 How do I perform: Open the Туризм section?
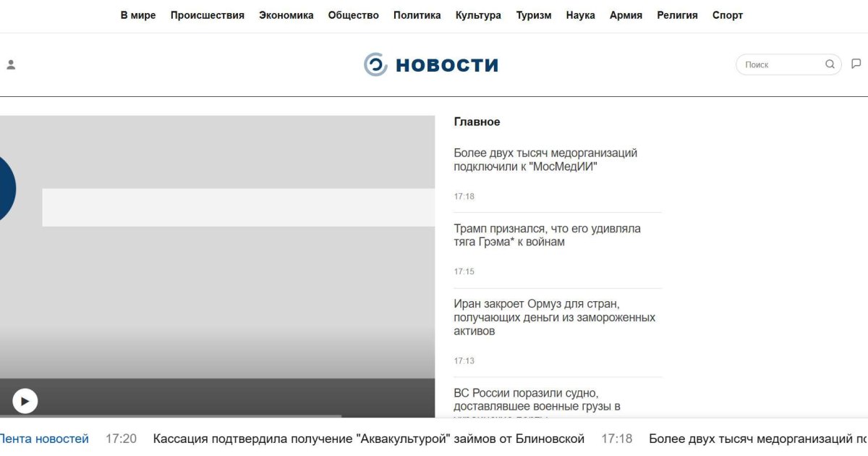point(534,15)
